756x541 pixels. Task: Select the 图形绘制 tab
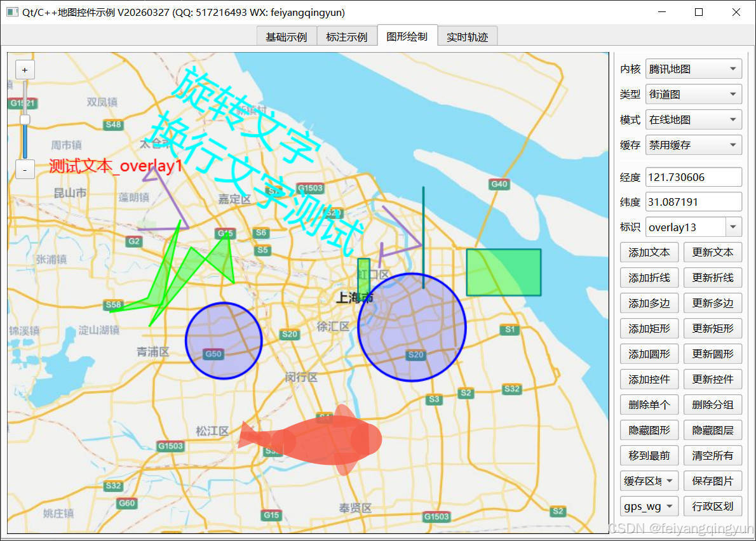407,36
